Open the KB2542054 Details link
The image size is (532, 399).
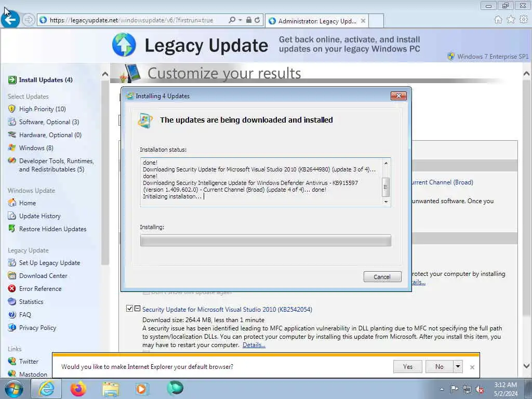point(254,345)
